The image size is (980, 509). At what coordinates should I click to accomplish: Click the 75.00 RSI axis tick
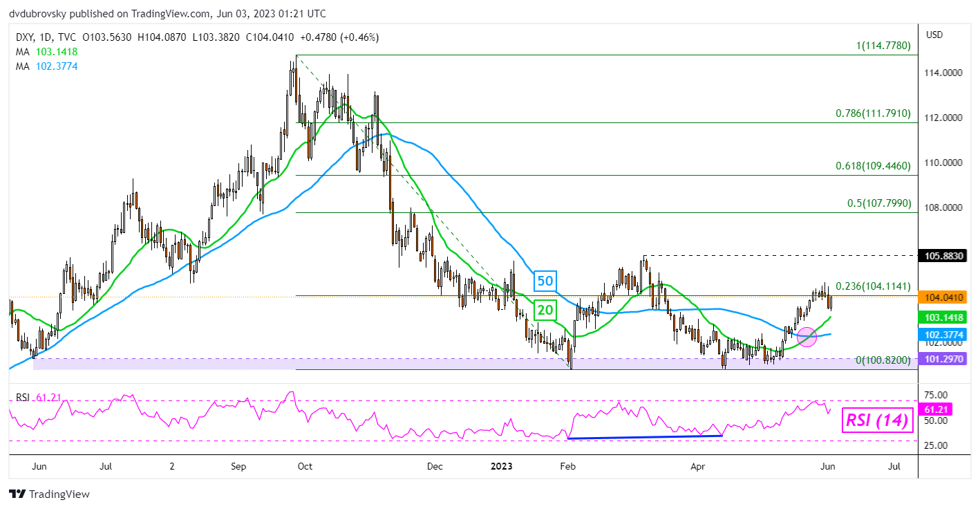[936, 396]
